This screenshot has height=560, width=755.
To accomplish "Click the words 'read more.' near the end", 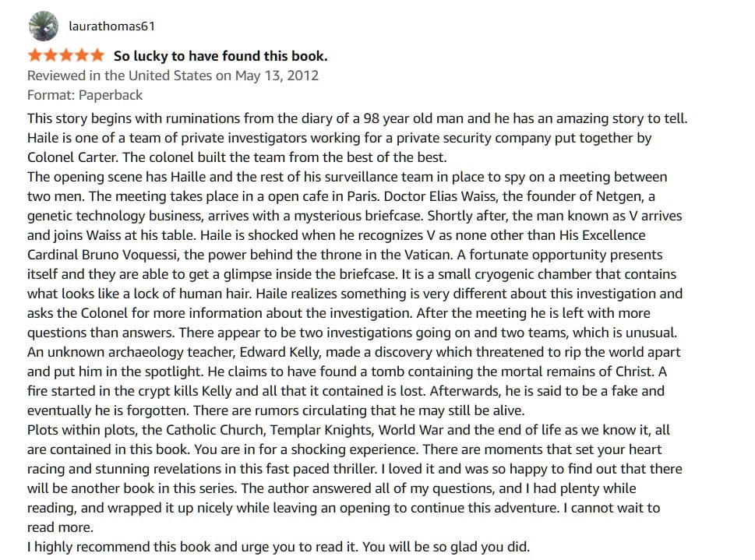I will tap(60, 528).
